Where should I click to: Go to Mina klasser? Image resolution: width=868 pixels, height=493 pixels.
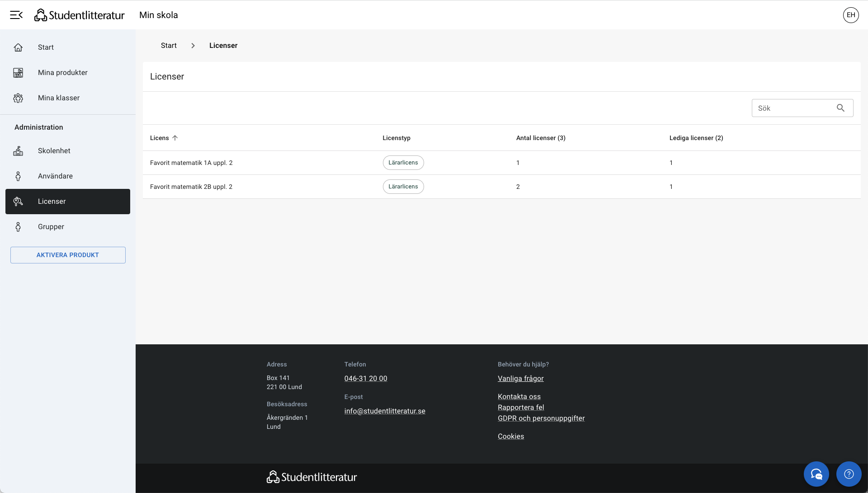click(x=59, y=98)
